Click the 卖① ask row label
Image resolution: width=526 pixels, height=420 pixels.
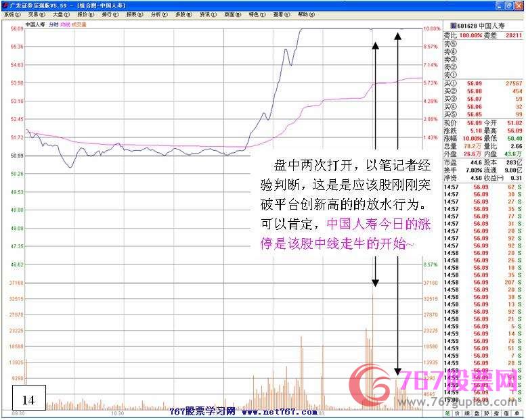pyautogui.click(x=451, y=75)
